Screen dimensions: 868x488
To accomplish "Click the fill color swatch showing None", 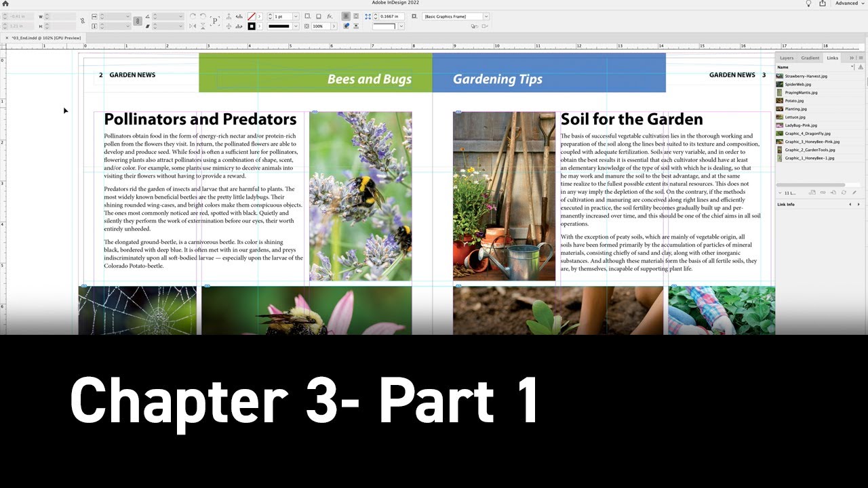I will pyautogui.click(x=252, y=16).
